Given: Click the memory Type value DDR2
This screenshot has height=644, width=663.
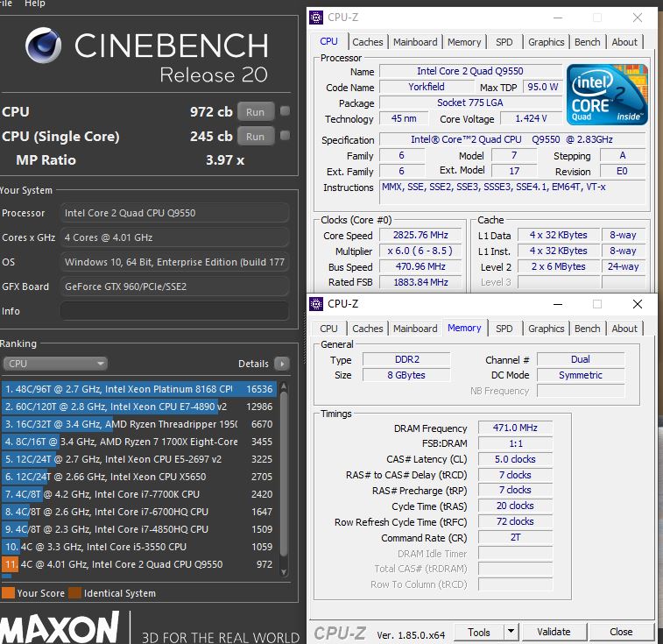Looking at the screenshot, I should pos(406,359).
